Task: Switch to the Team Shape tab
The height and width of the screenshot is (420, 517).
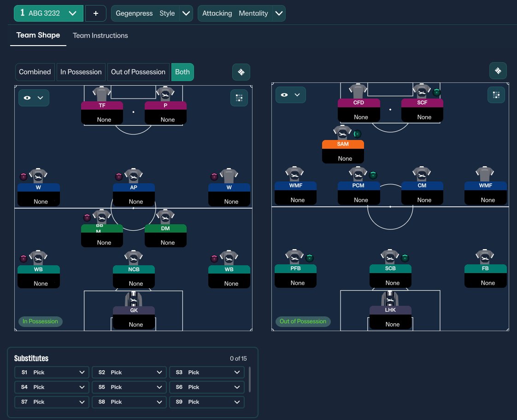Action: [x=38, y=35]
